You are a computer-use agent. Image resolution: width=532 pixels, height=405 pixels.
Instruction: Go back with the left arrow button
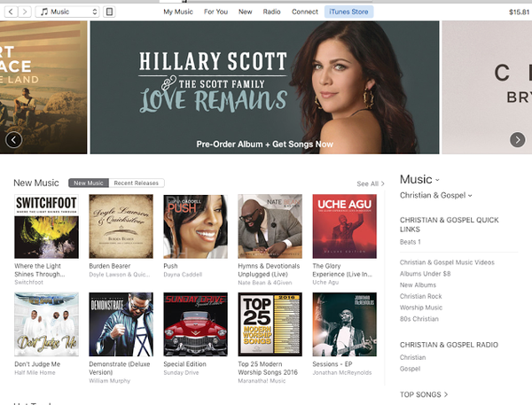pyautogui.click(x=11, y=12)
